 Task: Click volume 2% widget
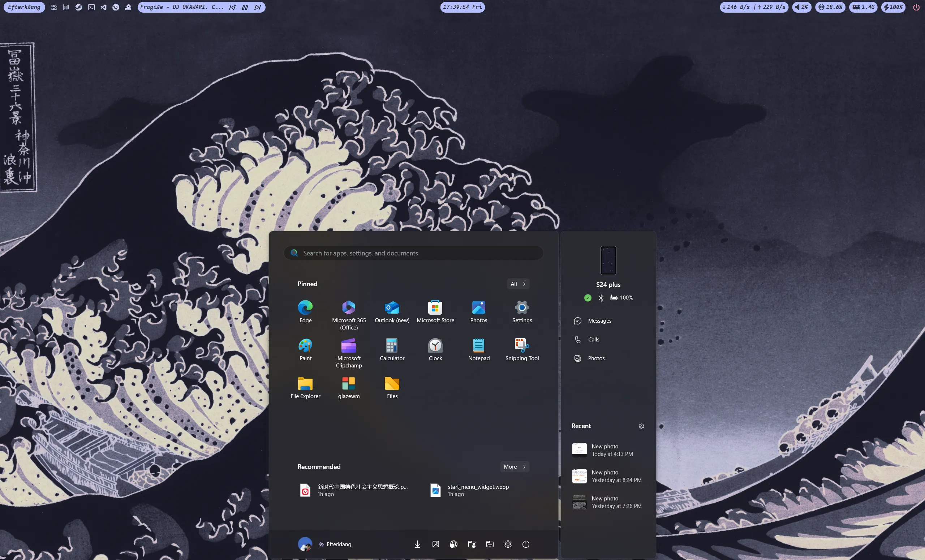click(x=801, y=7)
